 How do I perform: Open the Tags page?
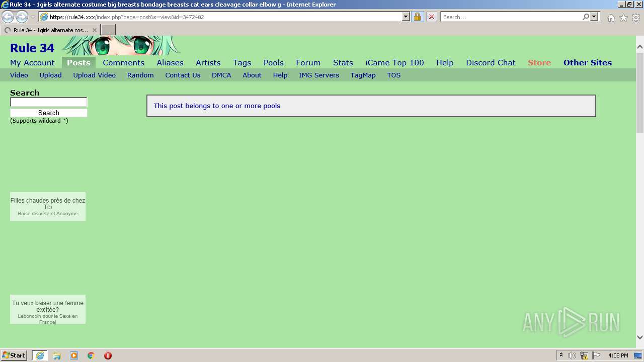[x=242, y=63]
